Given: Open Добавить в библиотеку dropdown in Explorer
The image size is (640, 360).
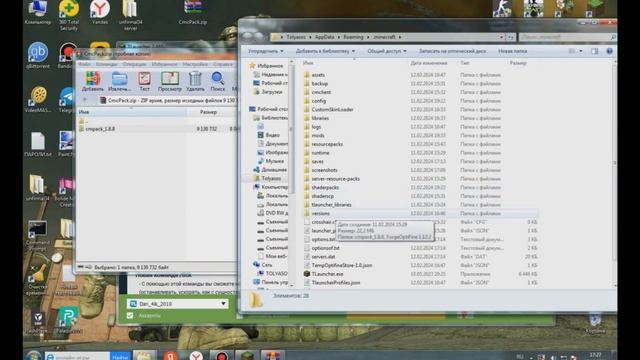Looking at the screenshot, I should [x=325, y=51].
